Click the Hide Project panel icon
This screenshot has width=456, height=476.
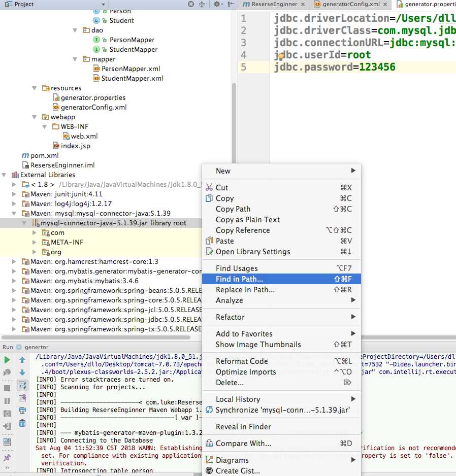point(231,4)
